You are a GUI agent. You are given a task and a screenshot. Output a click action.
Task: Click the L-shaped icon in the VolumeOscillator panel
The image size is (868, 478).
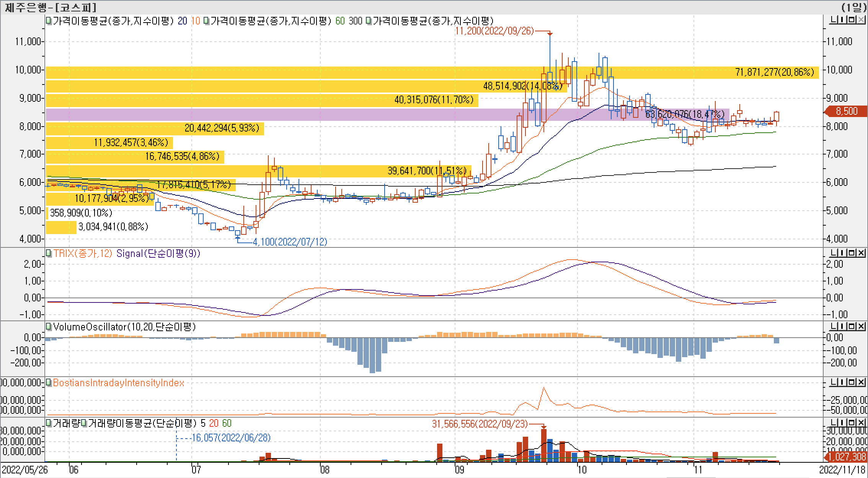(833, 326)
